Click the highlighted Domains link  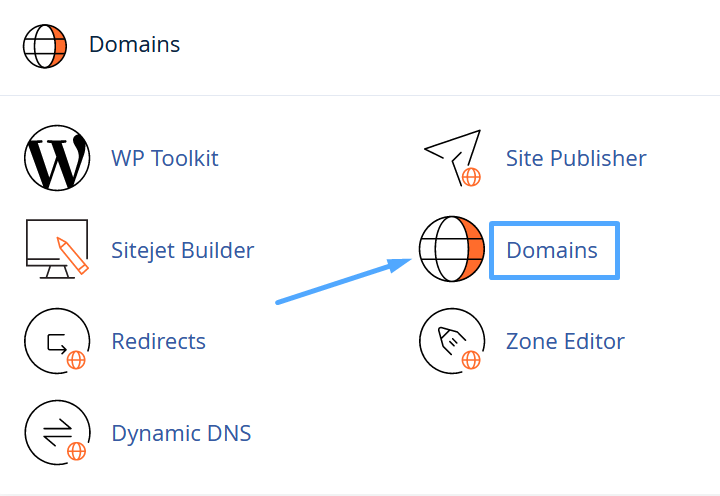[552, 250]
